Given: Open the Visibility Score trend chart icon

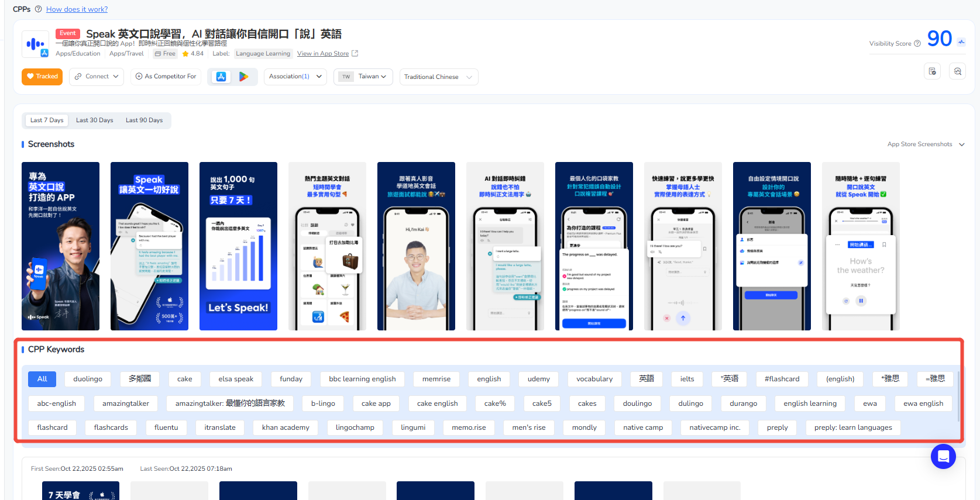Looking at the screenshot, I should (x=961, y=42).
